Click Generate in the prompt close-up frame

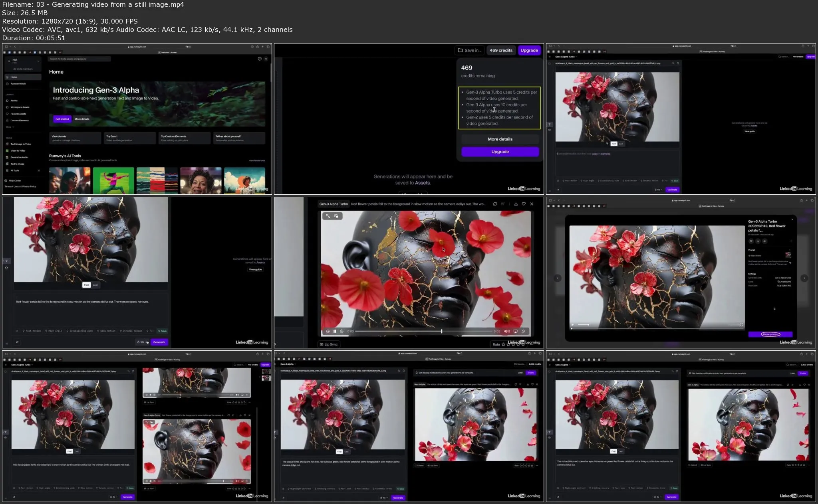(159, 342)
